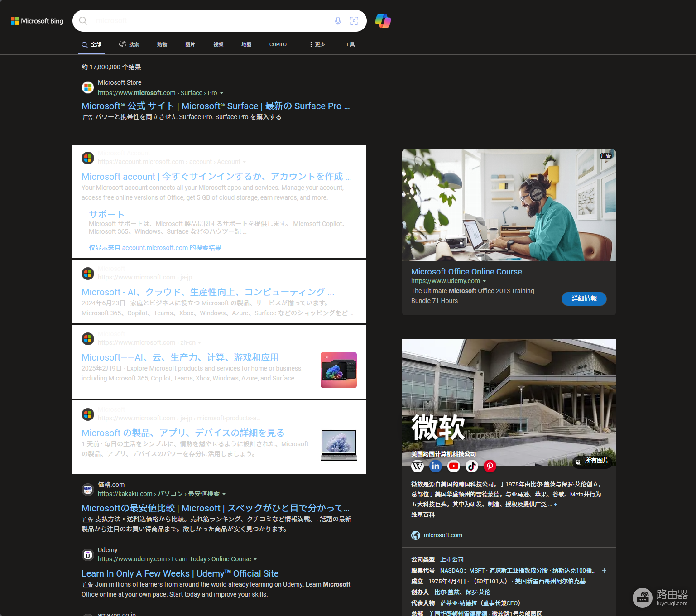
Task: Click the Microsoft Store result favicon
Action: 88,87
